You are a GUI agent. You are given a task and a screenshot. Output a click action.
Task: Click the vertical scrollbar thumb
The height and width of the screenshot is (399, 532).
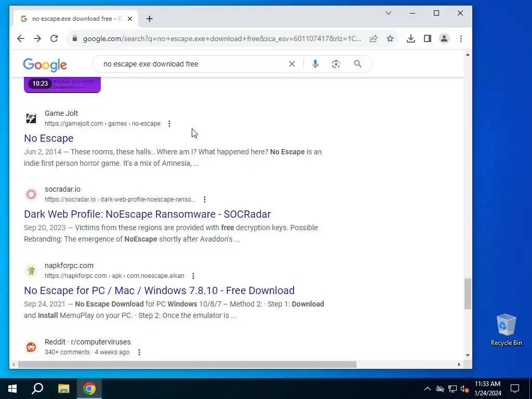468,294
